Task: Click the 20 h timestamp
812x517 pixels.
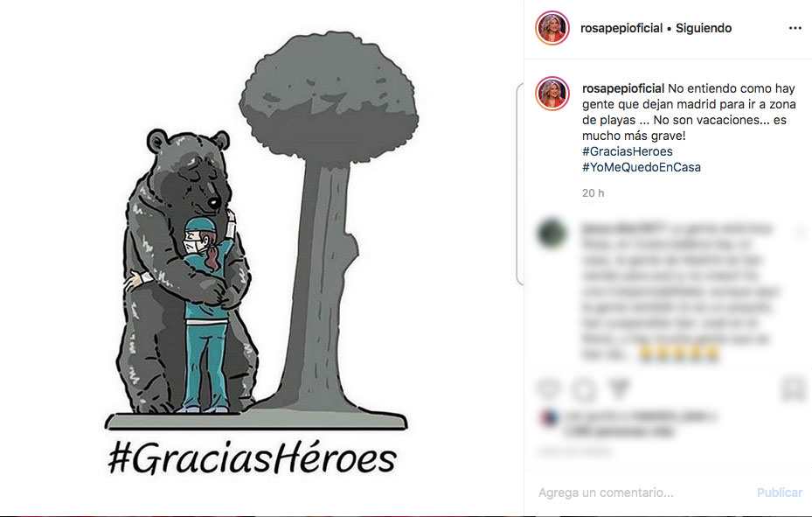Action: tap(593, 192)
